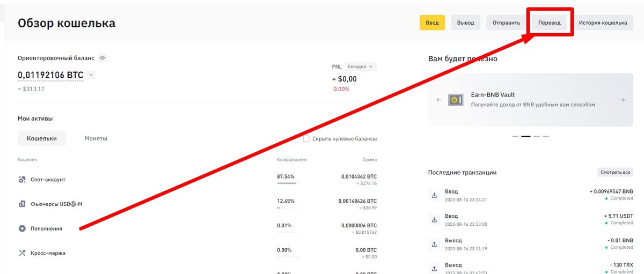The width and height of the screenshot is (644, 274).
Task: Click withdrawal icon for 130 TRX transaction
Action: tap(434, 268)
